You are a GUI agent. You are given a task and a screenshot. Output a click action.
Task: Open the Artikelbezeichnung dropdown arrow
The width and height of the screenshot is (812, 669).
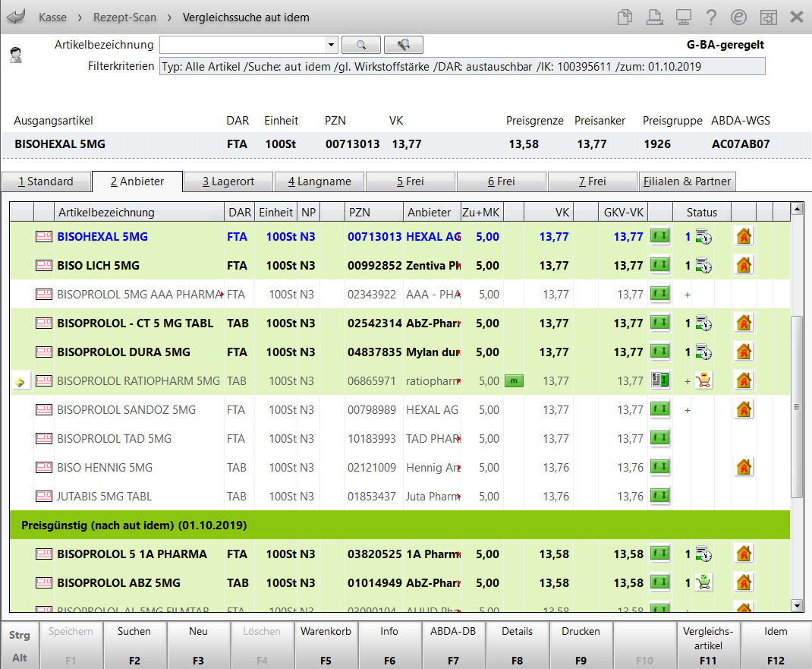pos(330,45)
